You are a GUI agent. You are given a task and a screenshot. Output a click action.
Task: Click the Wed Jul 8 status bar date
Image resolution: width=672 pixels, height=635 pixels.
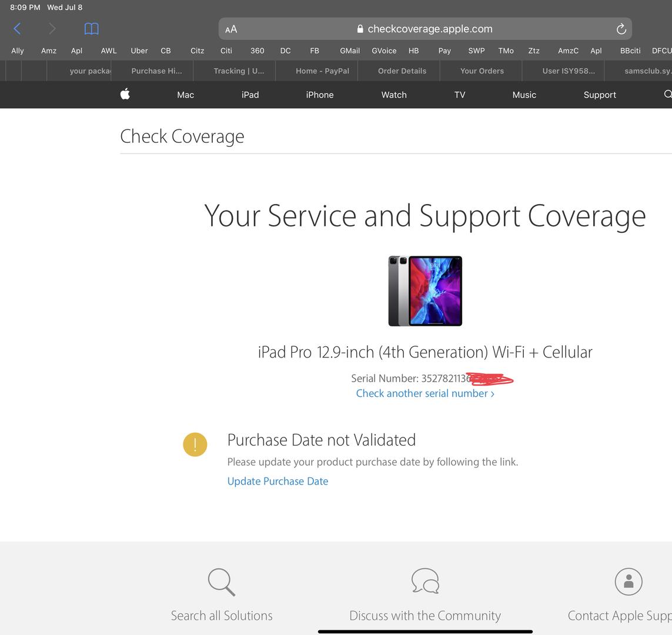pos(65,7)
